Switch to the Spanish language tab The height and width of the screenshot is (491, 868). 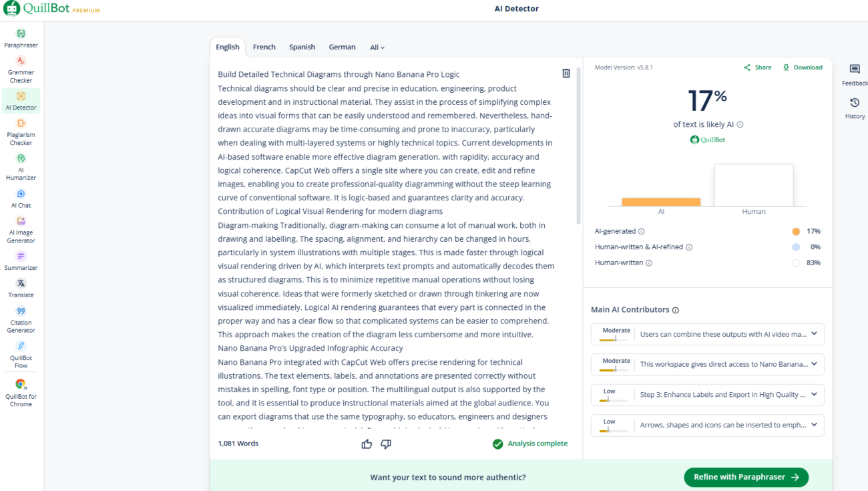click(x=302, y=47)
